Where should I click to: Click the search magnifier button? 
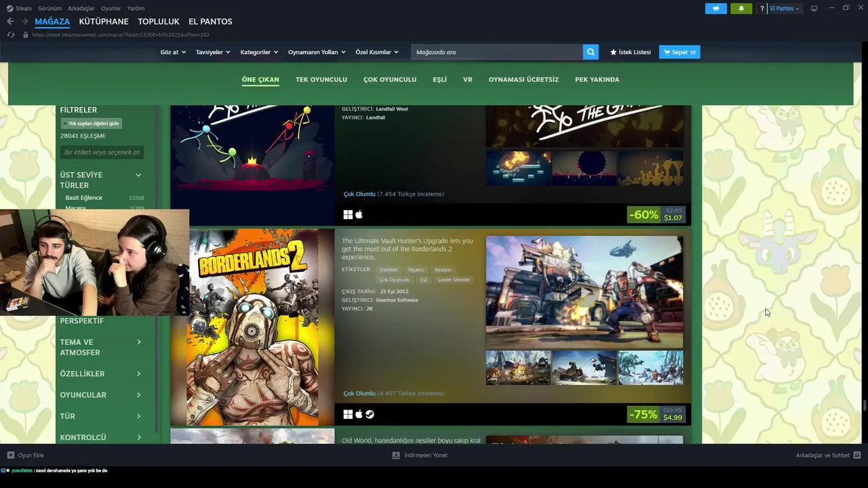coord(591,52)
